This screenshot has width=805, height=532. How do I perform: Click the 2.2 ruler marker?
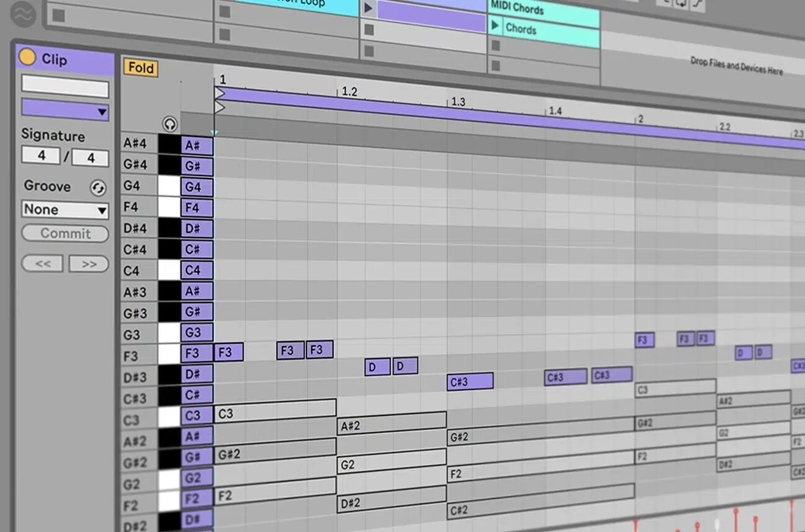click(x=724, y=126)
